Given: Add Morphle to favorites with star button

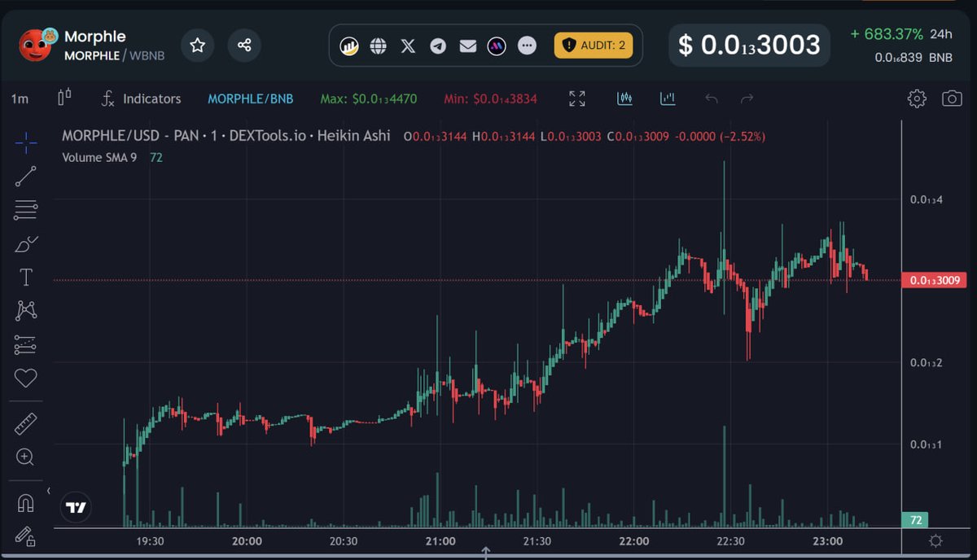Looking at the screenshot, I should (x=197, y=45).
